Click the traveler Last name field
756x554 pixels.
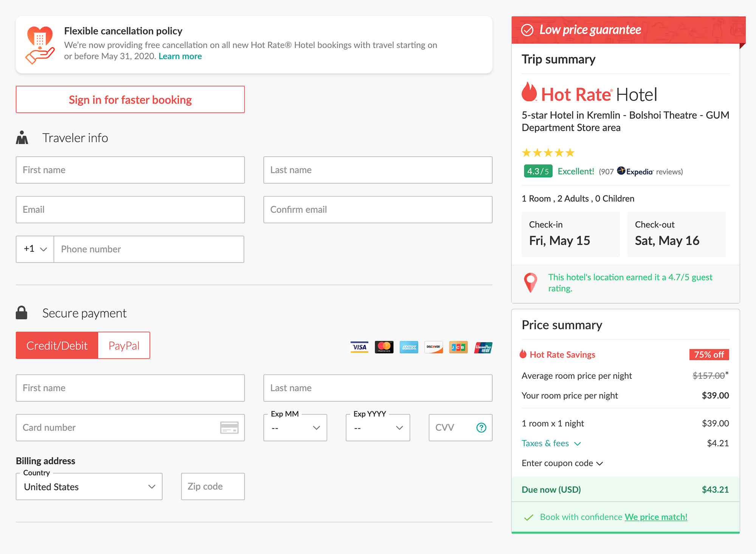click(x=378, y=170)
